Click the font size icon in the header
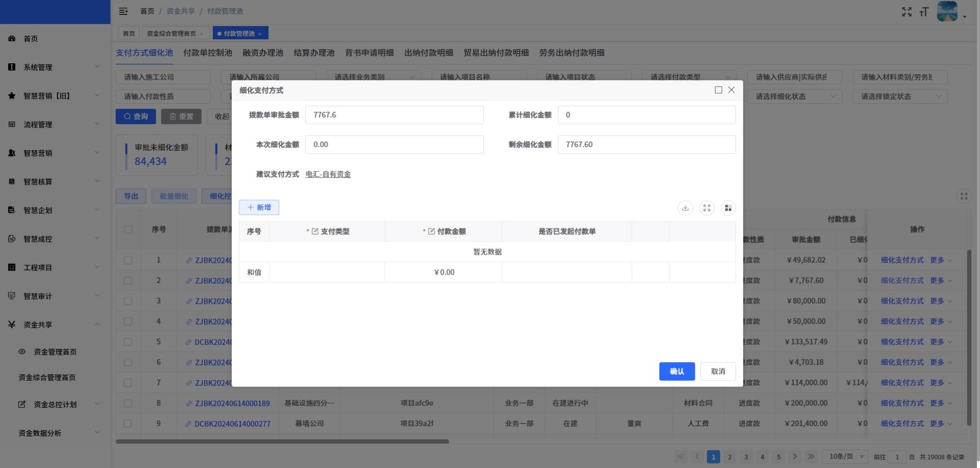The image size is (980, 468). coord(924,12)
